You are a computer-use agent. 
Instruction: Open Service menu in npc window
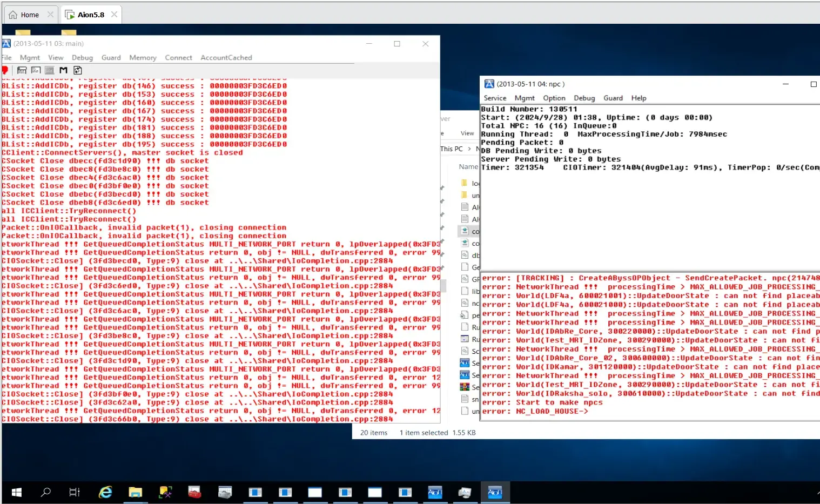495,98
